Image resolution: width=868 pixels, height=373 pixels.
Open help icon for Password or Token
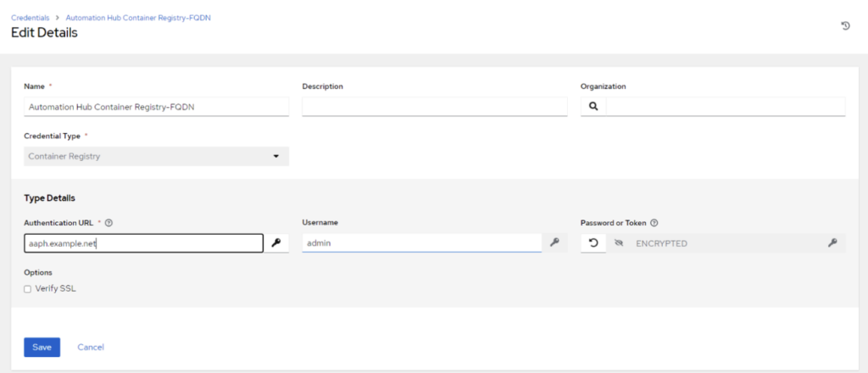[x=654, y=223]
